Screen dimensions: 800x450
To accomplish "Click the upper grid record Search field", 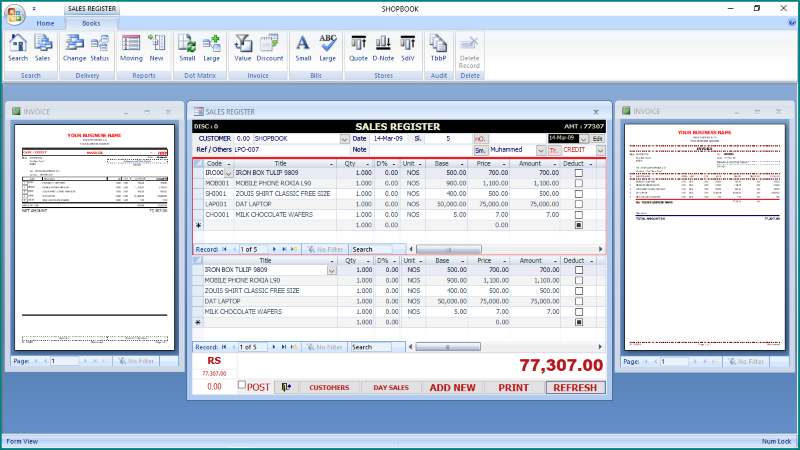I will pyautogui.click(x=372, y=249).
